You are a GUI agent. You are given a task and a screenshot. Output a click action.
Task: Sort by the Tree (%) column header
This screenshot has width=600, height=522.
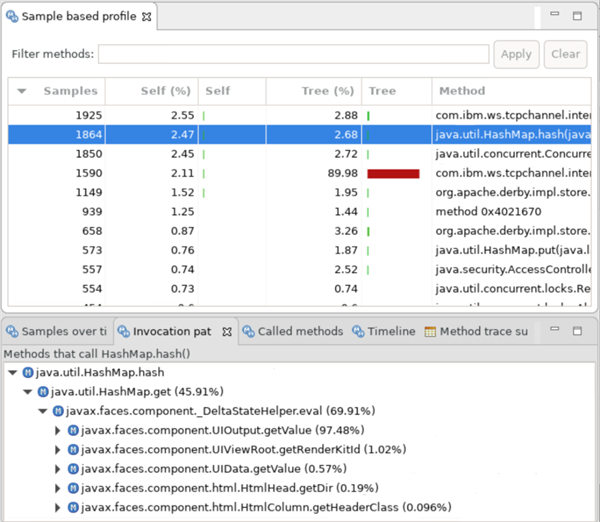pyautogui.click(x=314, y=91)
